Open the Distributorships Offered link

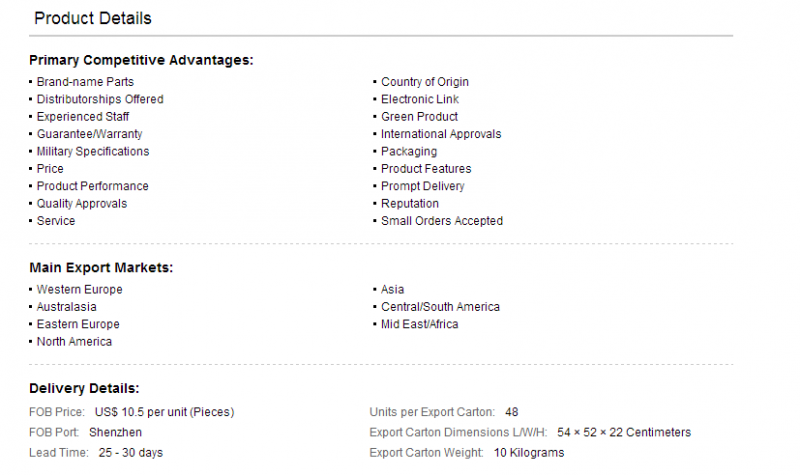point(100,99)
